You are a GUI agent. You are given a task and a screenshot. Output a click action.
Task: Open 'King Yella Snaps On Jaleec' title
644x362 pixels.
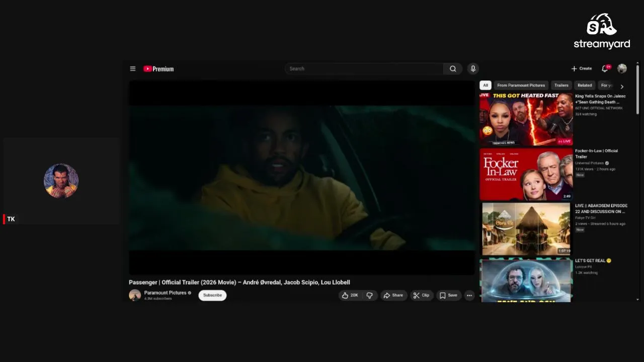click(601, 99)
